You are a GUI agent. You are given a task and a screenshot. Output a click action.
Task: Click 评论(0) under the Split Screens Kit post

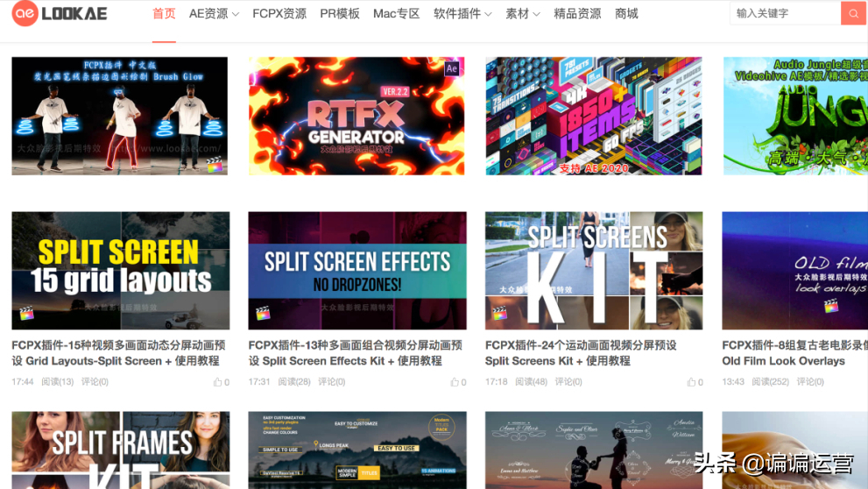(568, 381)
